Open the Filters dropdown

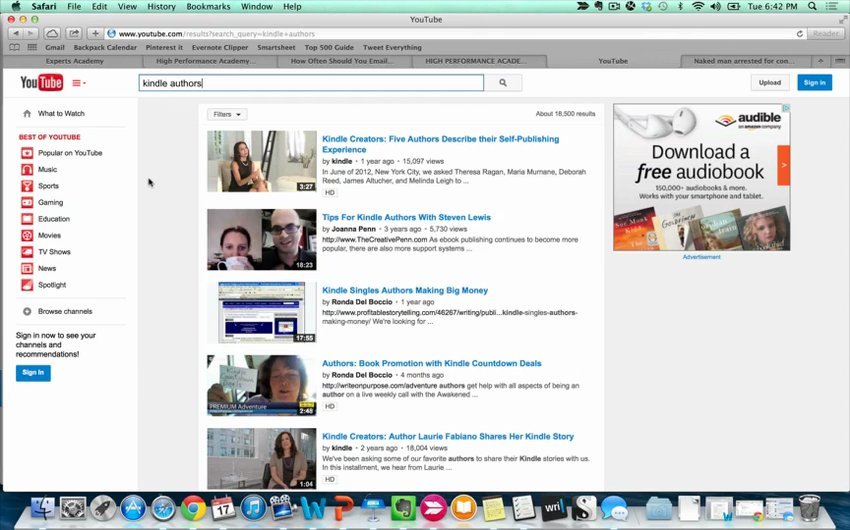coord(227,114)
